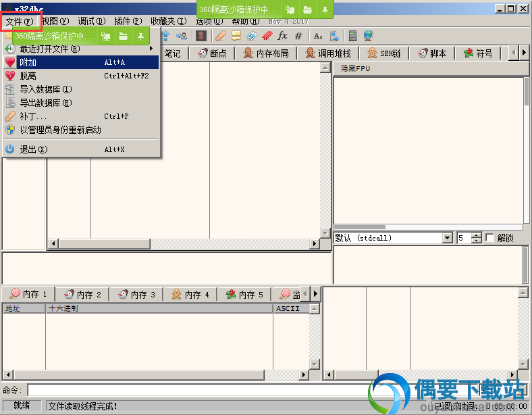Click the pin icon on the 360 bar over File menu

coord(140,36)
